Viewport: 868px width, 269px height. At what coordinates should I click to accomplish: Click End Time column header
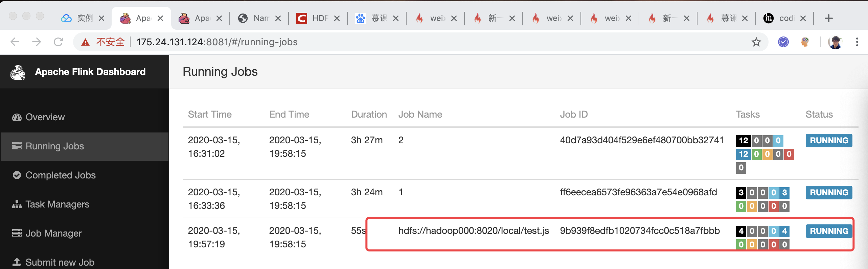[289, 115]
